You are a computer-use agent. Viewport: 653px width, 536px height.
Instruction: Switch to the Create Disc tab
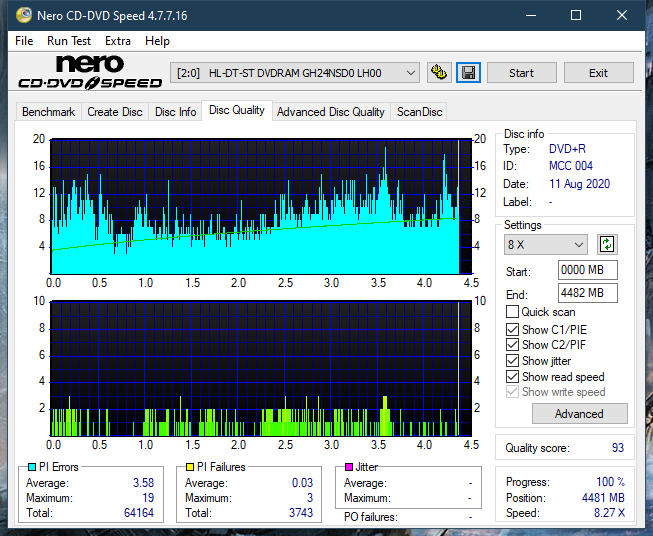115,112
